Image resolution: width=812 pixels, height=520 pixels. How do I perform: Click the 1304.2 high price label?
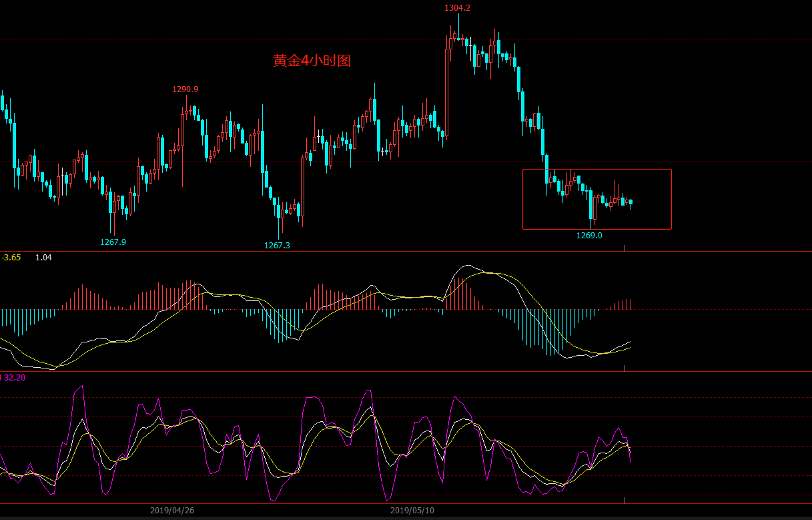point(458,8)
